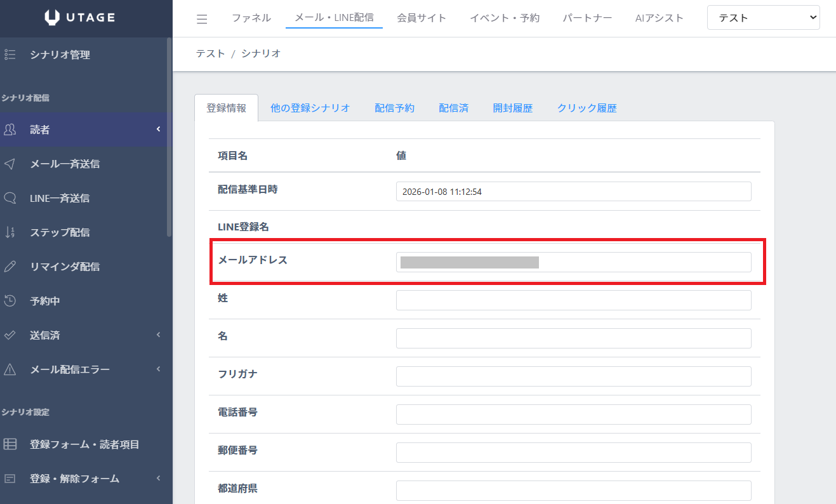Open the テスト account dropdown
Viewport: 836px width, 504px height.
click(763, 18)
